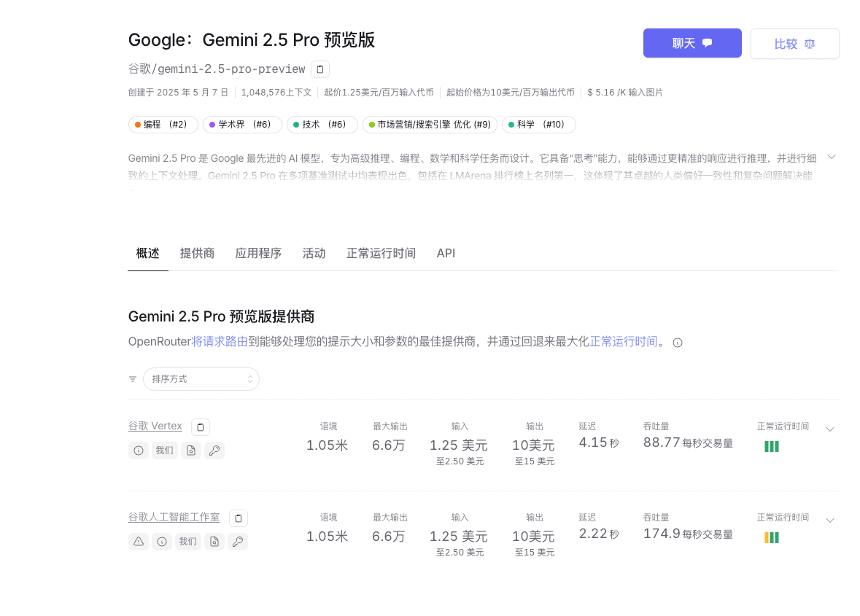This screenshot has height=616, width=860.
Task: Switch to the 概述 tab
Action: click(147, 253)
